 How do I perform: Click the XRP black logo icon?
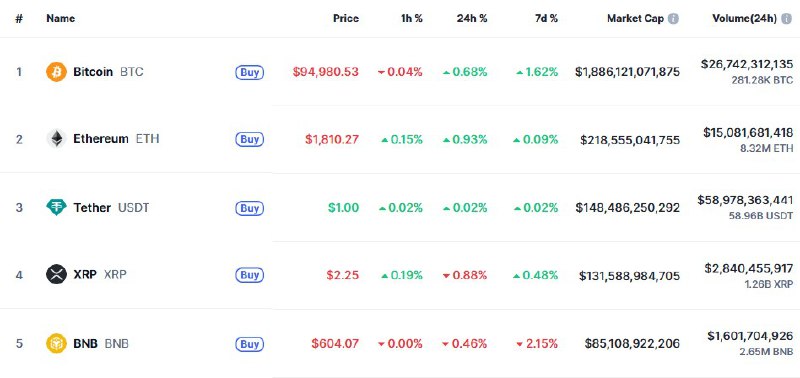point(56,274)
